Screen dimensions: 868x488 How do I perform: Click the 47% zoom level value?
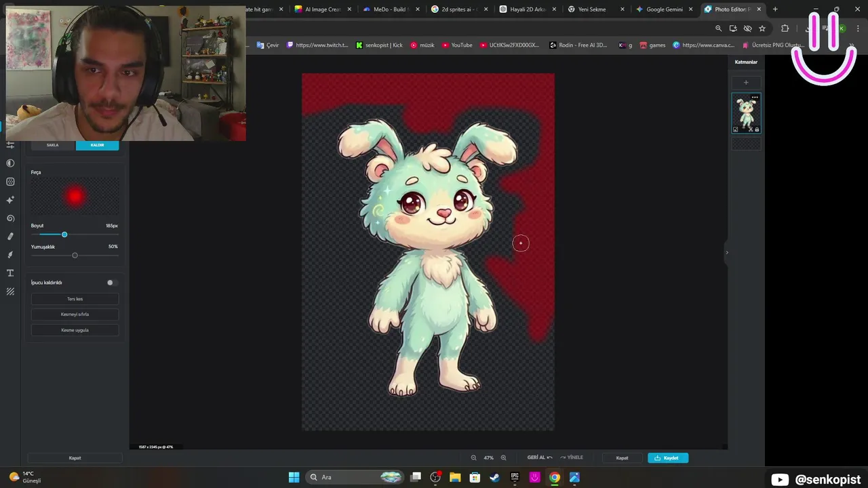(x=488, y=457)
